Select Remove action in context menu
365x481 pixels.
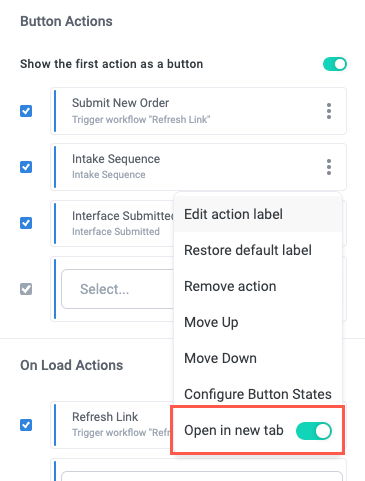[x=258, y=286]
